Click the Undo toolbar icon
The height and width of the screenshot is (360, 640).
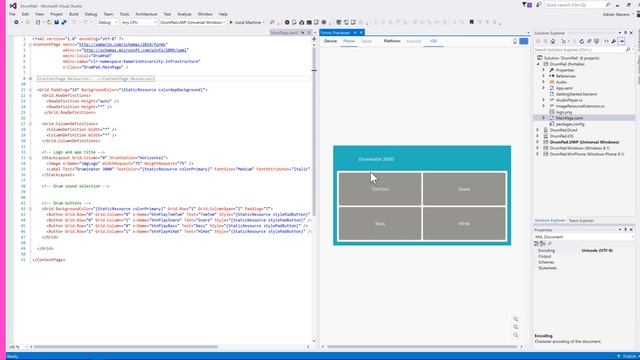click(x=74, y=22)
